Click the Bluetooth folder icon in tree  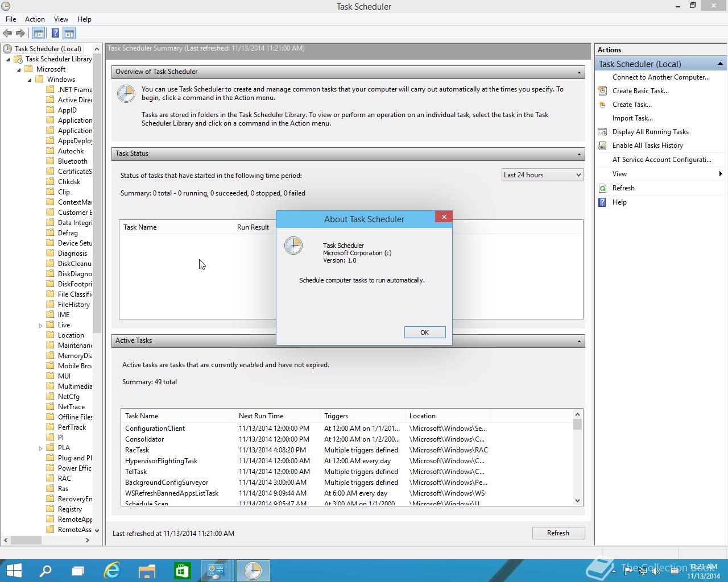tap(51, 161)
